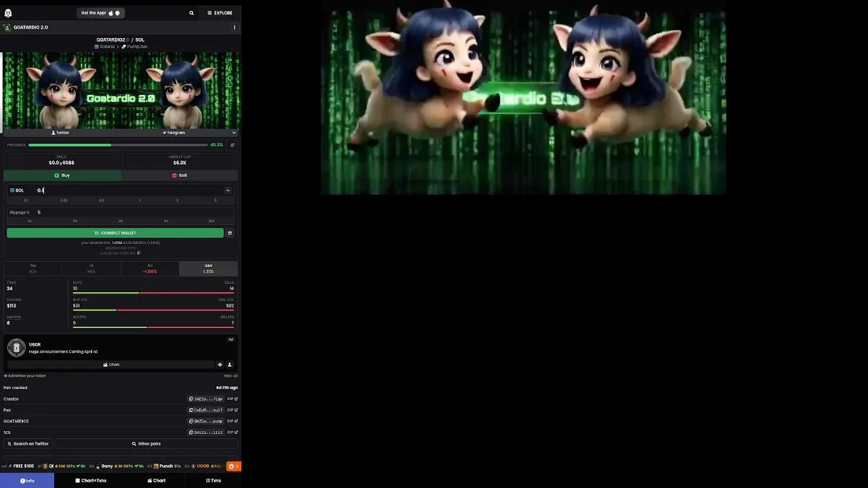Open progress external link icon
Image resolution: width=868 pixels, height=488 pixels.
(x=232, y=145)
